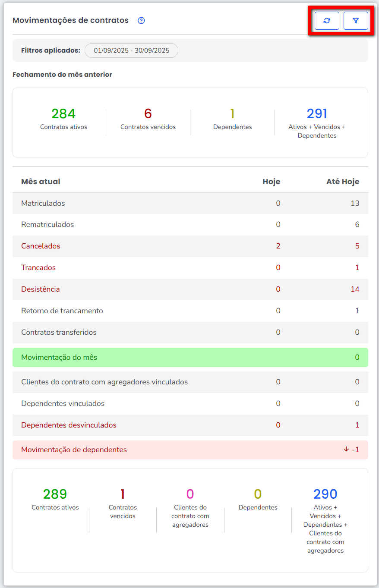Click Dependentes desvinculados row label
379x588 pixels.
(x=69, y=425)
